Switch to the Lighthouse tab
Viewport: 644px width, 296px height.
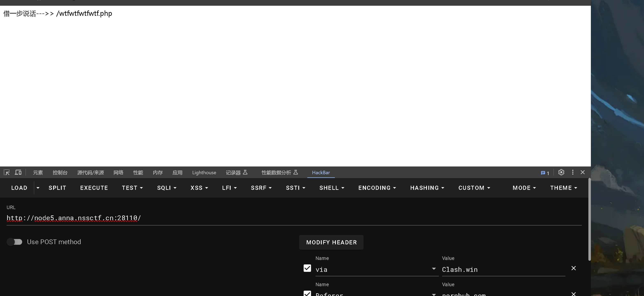coord(204,173)
